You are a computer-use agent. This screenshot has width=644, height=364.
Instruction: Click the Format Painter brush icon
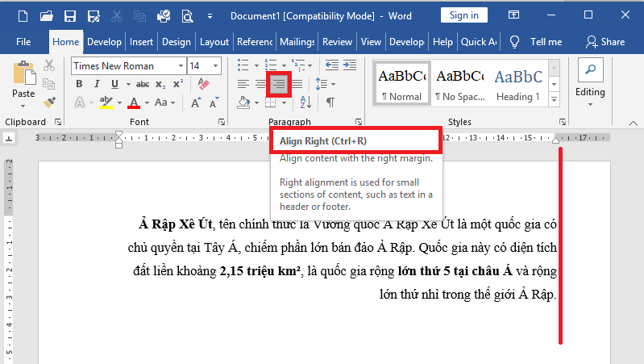(x=49, y=103)
